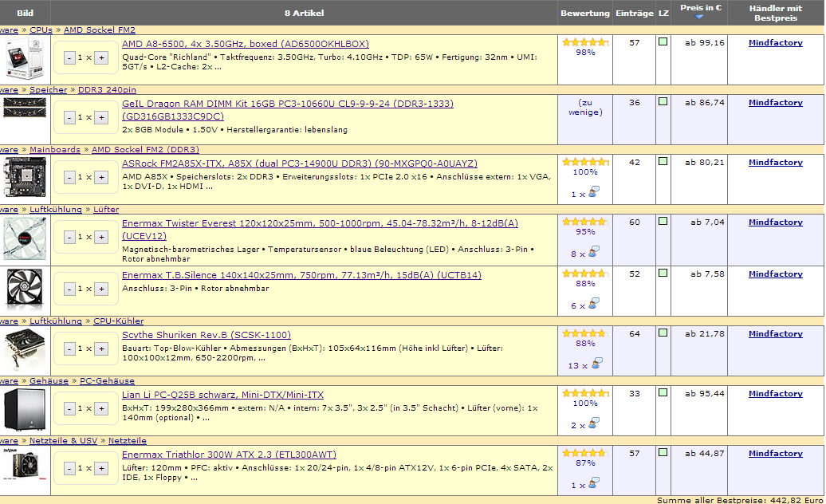
Task: Tick LZ checkbox for Enermax Triathlor
Action: click(x=663, y=452)
